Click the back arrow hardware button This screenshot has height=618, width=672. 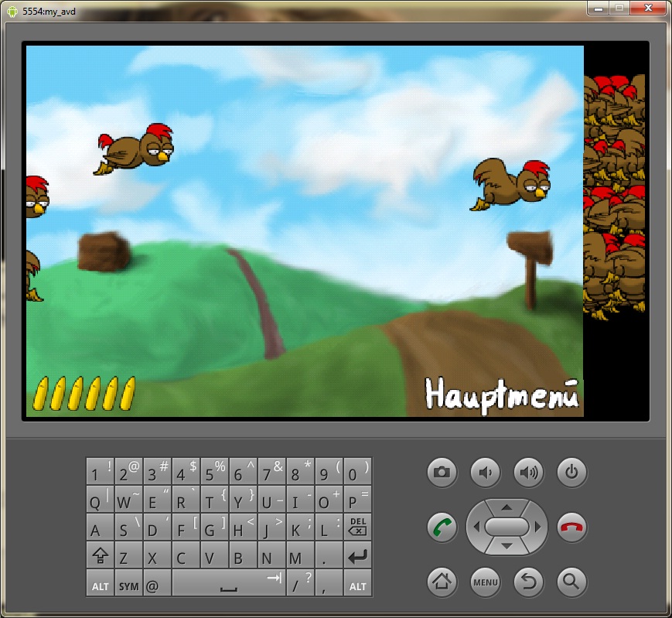pos(528,582)
